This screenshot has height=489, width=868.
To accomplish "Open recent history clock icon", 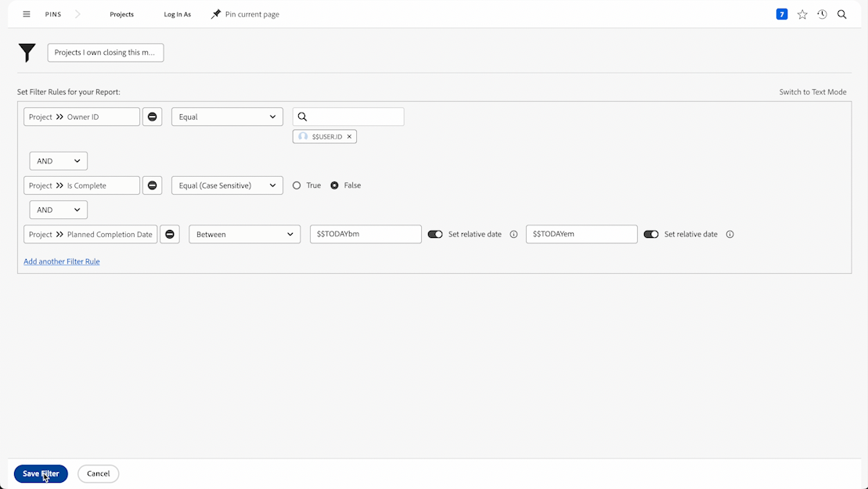I will point(822,13).
